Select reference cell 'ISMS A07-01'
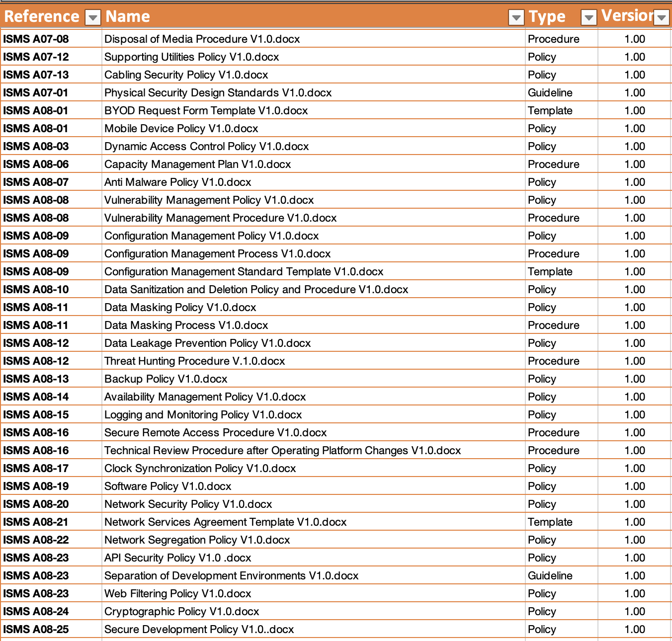672x641 pixels. [x=51, y=92]
